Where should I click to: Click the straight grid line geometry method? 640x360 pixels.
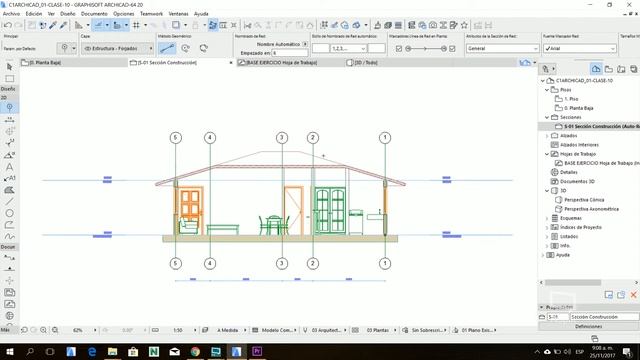(x=167, y=48)
